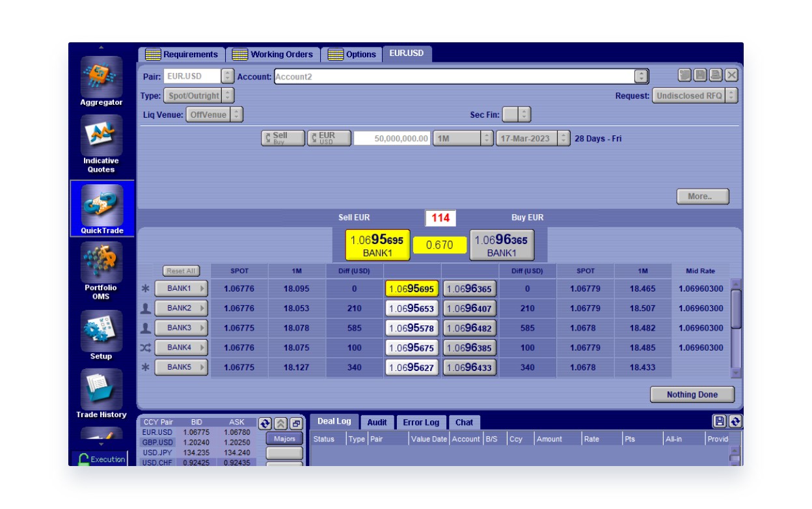Select the GBP.USD row in rates list
812x509 pixels.
click(x=198, y=442)
